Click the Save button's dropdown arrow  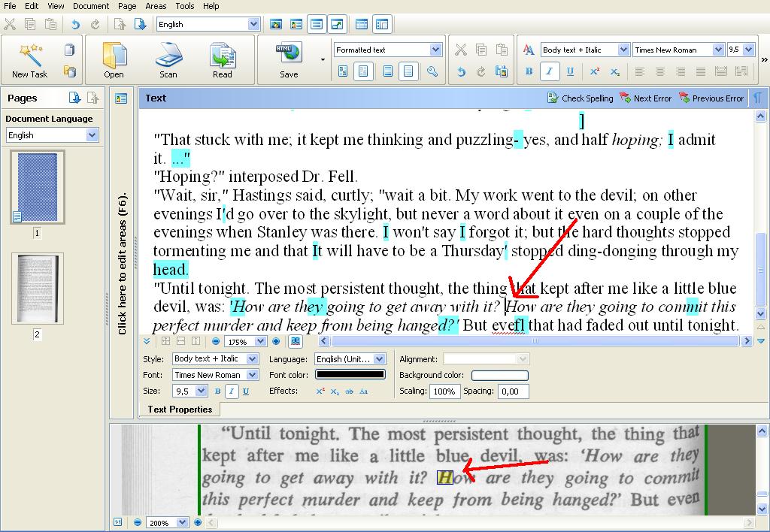[x=323, y=60]
